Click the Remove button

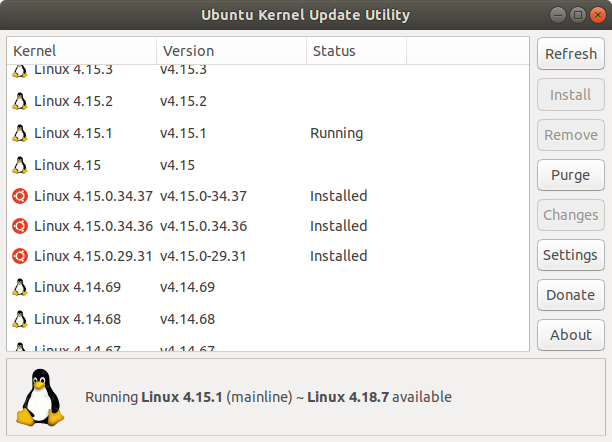click(571, 135)
